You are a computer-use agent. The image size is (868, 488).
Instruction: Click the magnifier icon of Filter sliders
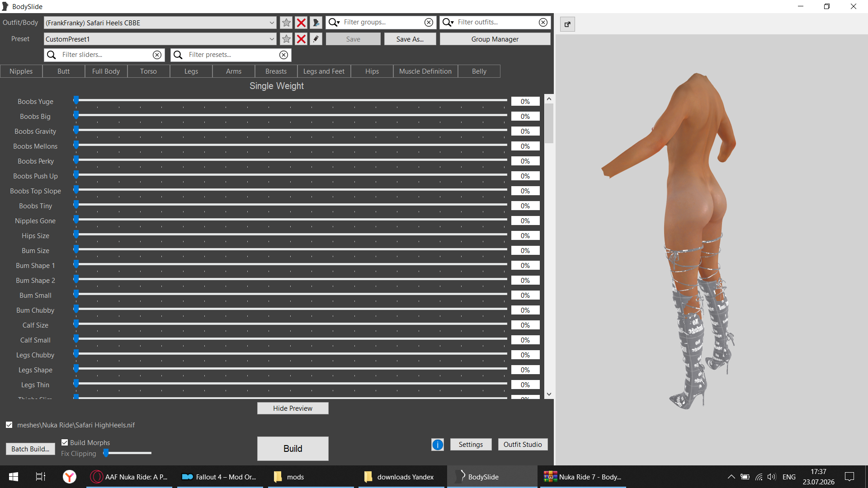(52, 55)
